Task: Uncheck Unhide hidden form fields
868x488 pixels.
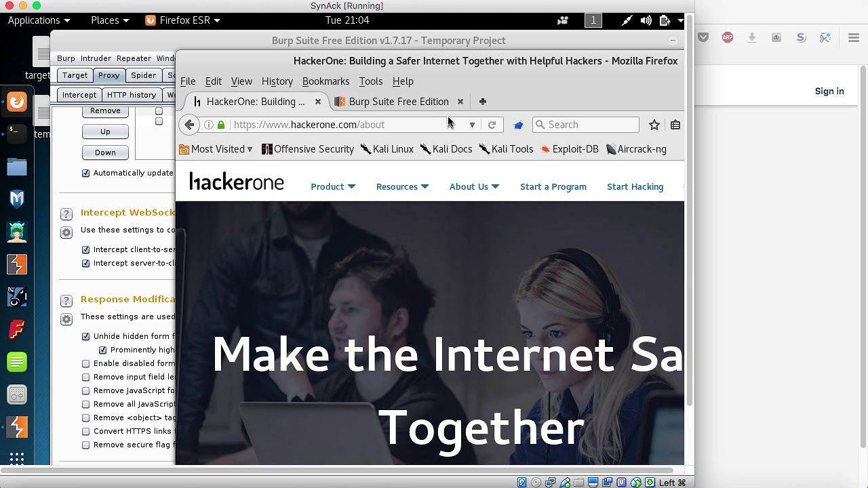Action: (x=85, y=336)
